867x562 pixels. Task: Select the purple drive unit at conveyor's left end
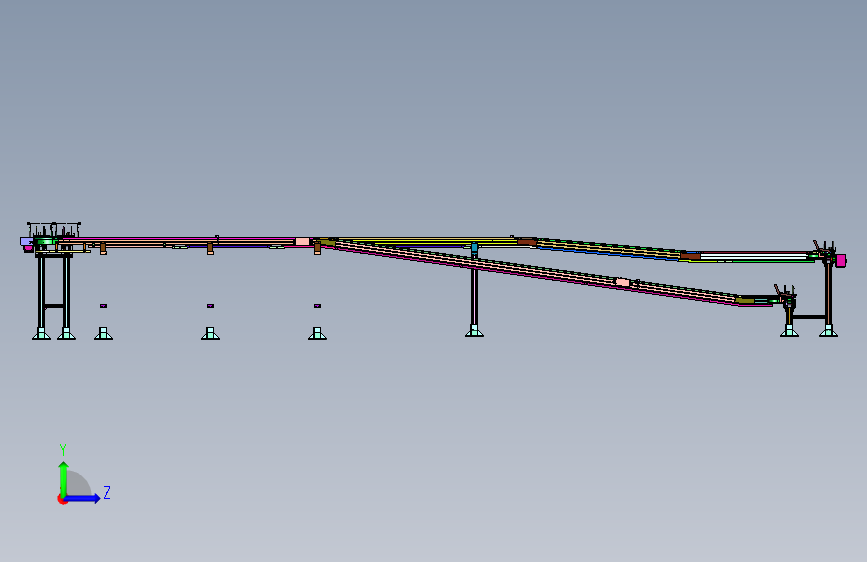tap(26, 242)
